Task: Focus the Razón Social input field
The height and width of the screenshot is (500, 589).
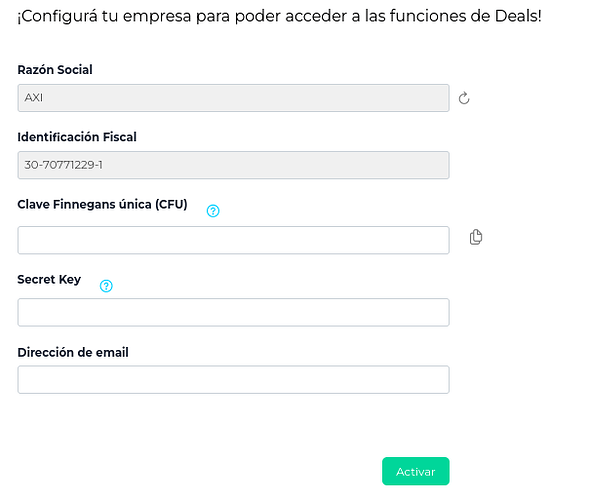Action: click(x=233, y=98)
